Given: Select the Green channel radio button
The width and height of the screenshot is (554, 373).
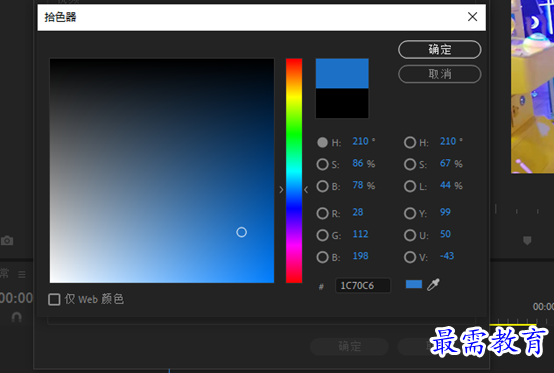Looking at the screenshot, I should (x=322, y=235).
